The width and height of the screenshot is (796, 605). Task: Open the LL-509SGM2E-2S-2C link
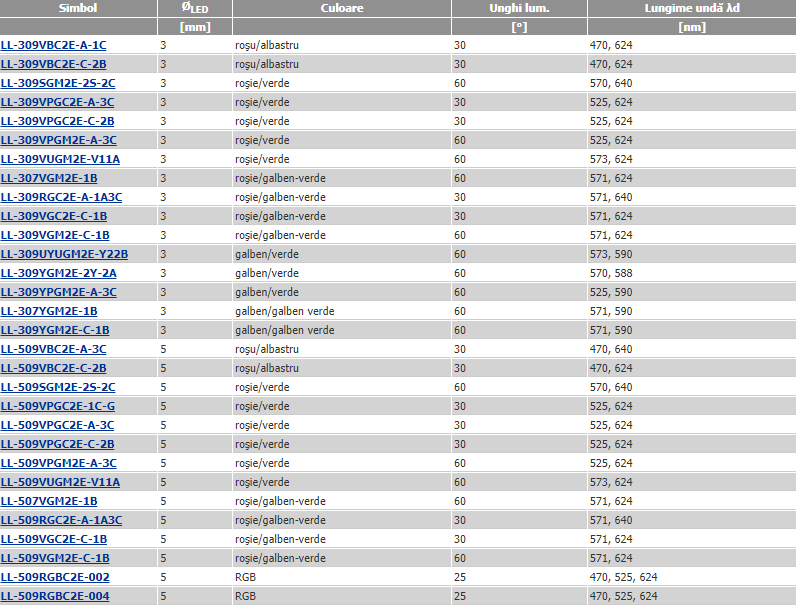click(58, 387)
